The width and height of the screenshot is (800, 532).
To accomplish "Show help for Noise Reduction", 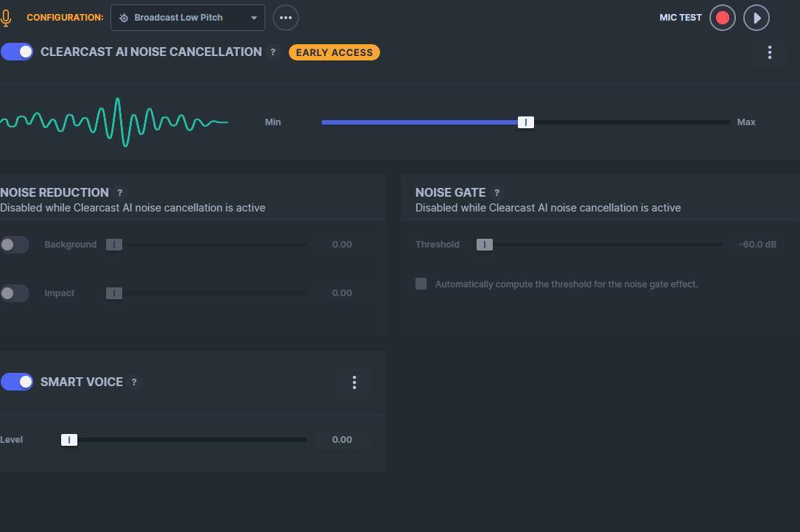I will click(x=120, y=193).
